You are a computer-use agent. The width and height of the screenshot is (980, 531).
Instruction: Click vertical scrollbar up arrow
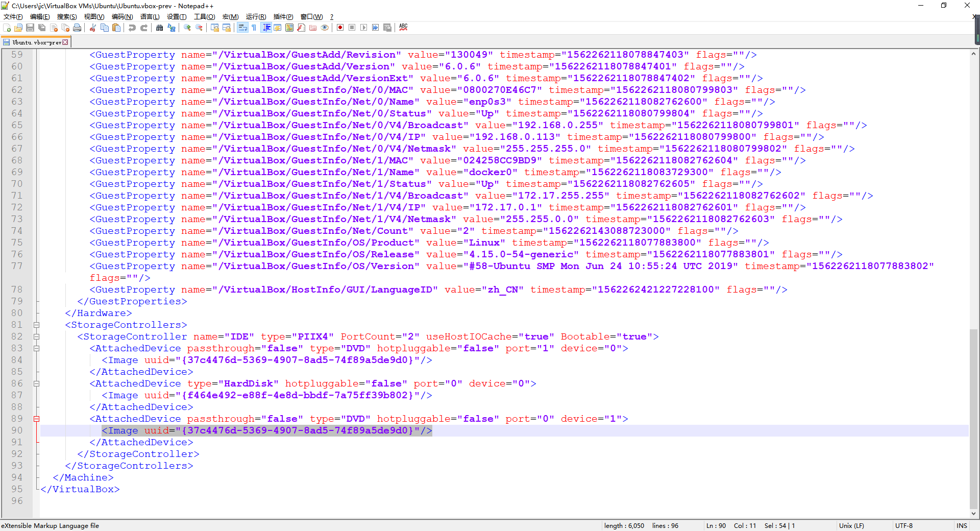974,54
